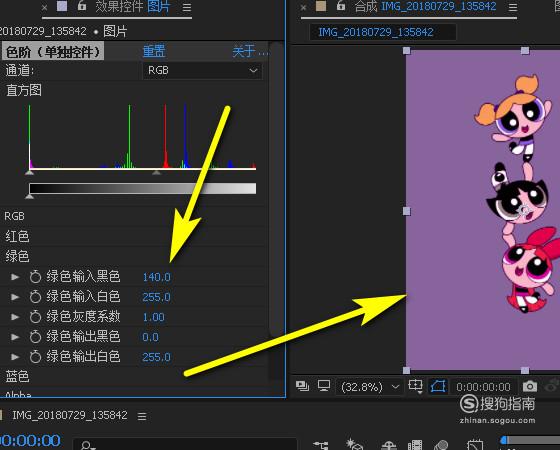The height and width of the screenshot is (450, 560).
Task: Open the Effect Controls panel menu icon
Action: click(x=187, y=7)
